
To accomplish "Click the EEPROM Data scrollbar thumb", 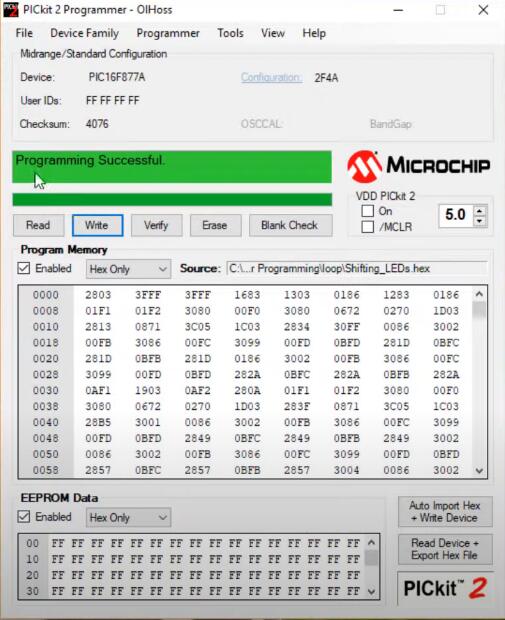I will tap(371, 558).
